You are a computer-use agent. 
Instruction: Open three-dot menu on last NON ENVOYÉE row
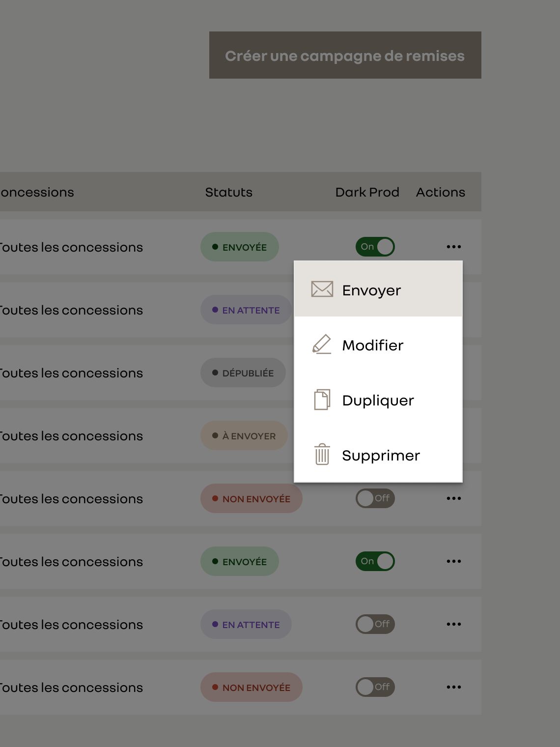click(454, 687)
